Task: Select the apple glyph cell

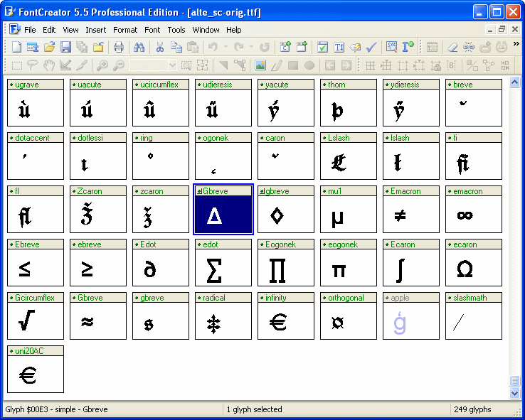Action: (411, 316)
